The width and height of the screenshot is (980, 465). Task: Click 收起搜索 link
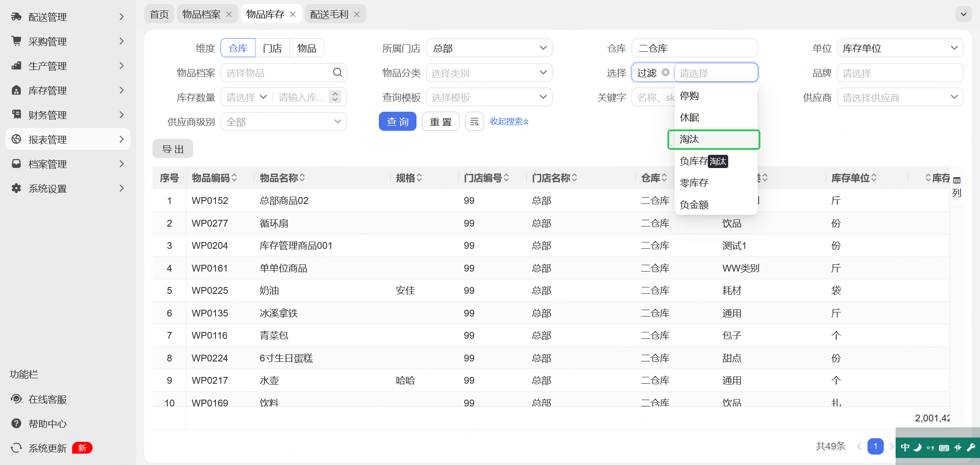[509, 122]
